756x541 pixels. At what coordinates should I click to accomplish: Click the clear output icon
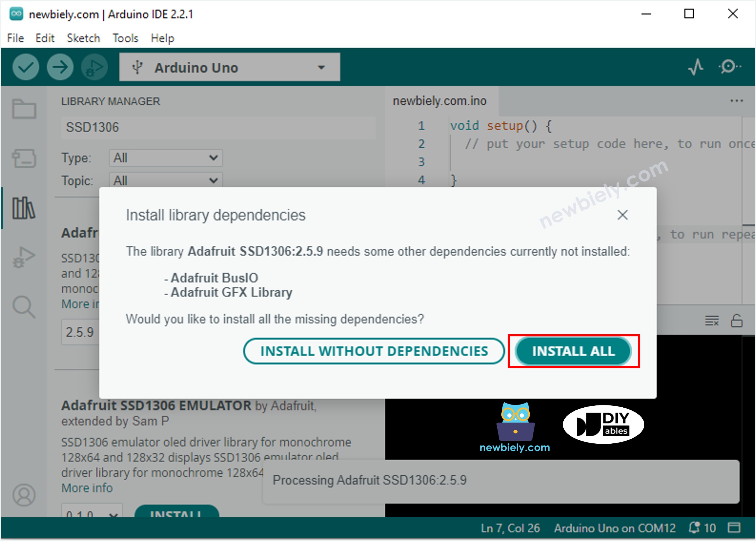(711, 321)
